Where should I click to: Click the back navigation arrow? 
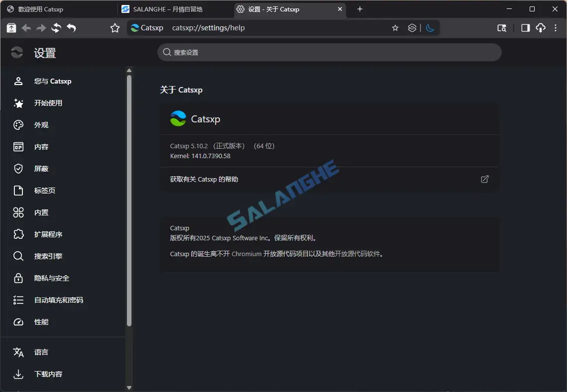click(26, 28)
